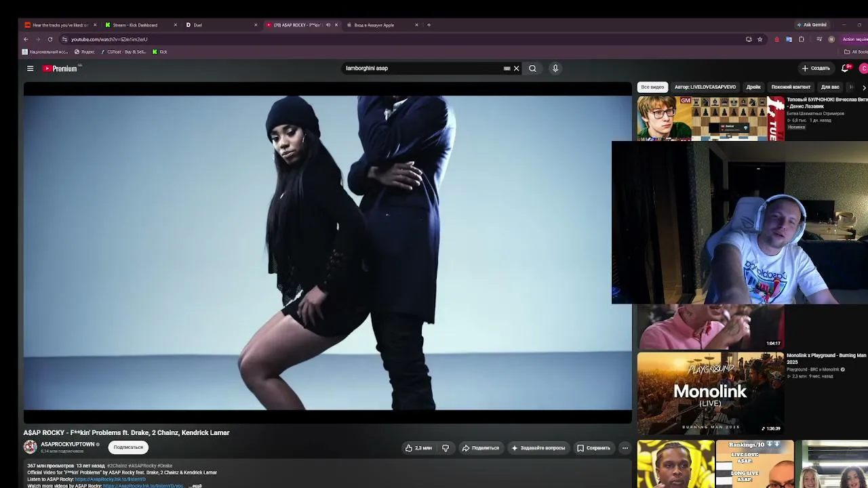Close the Duel tab

pos(256,25)
